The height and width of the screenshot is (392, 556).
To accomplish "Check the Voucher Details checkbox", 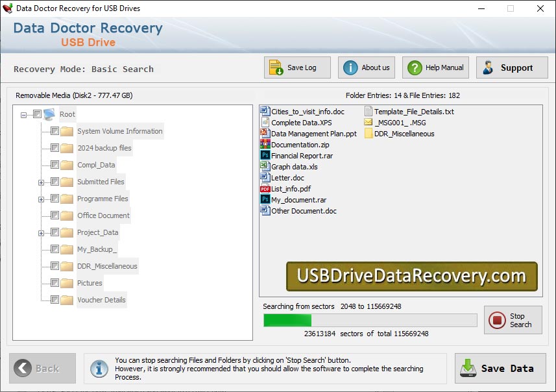I will point(55,300).
